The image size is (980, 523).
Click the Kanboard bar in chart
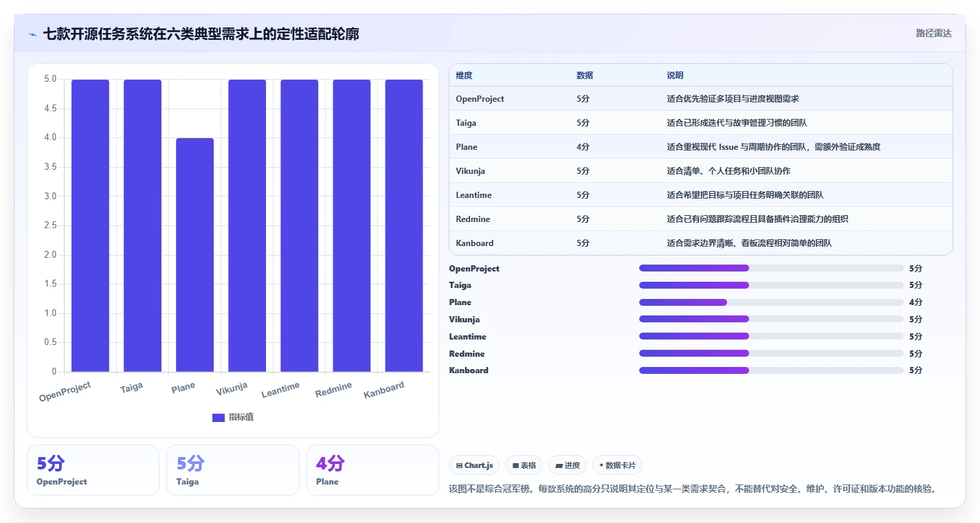coord(404,225)
